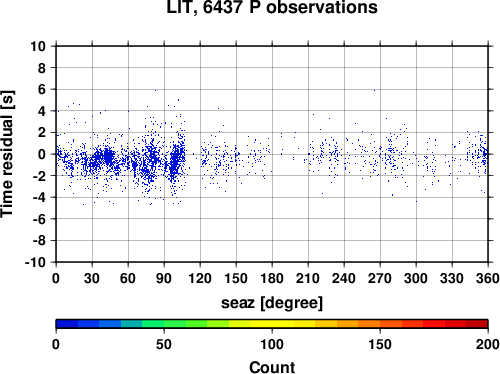Click the colorbar tick label 150
This screenshot has width=500, height=374.
coord(380,344)
